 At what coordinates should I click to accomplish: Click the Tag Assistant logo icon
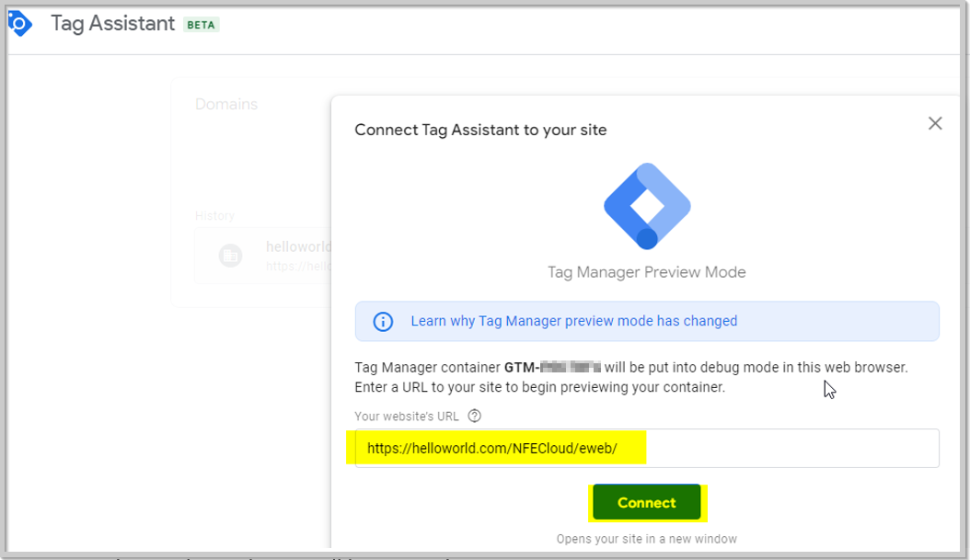pyautogui.click(x=20, y=24)
